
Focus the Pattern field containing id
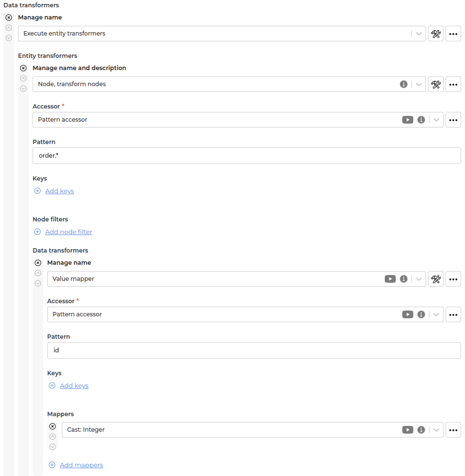click(254, 350)
